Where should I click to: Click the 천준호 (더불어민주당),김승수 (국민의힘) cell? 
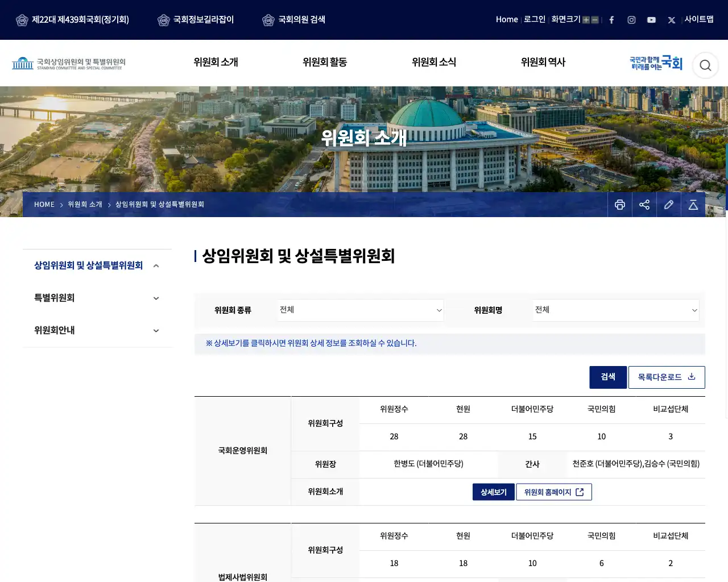[x=636, y=464]
